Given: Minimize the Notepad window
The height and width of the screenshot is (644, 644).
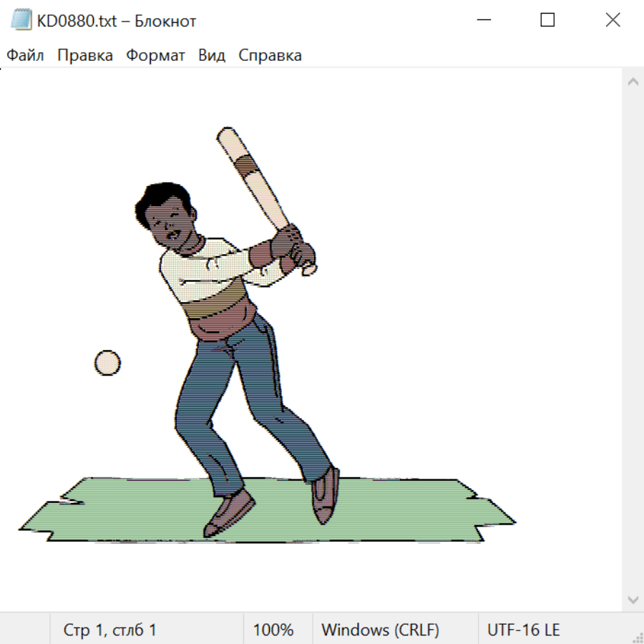Looking at the screenshot, I should tap(483, 21).
